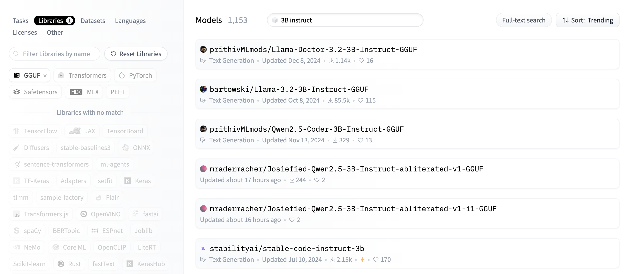Click inside the 3B instruct search field
The height and width of the screenshot is (274, 644).
point(345,20)
